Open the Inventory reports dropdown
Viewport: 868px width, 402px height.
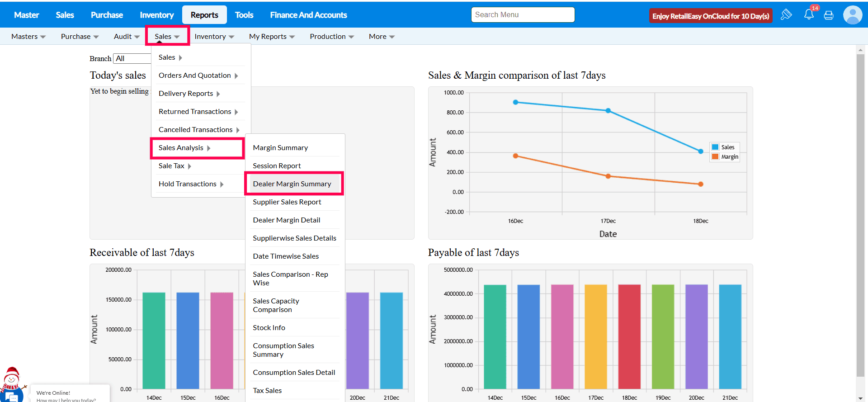pos(214,37)
